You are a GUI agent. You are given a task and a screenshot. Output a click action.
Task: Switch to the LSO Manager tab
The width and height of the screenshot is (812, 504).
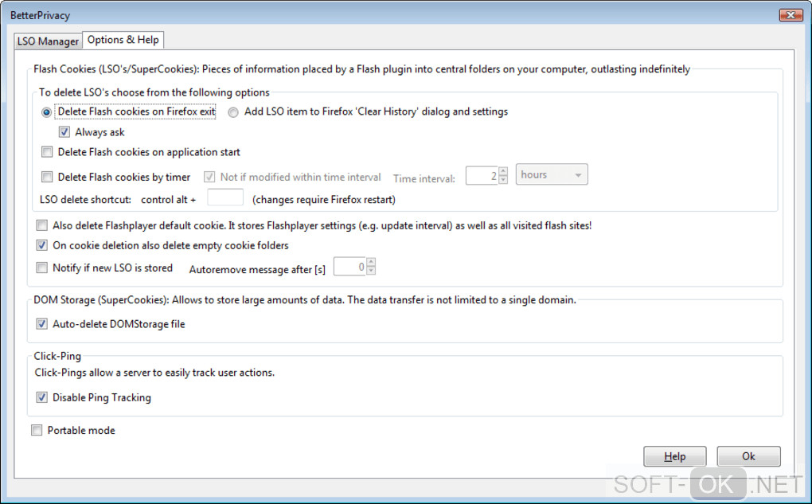[48, 41]
